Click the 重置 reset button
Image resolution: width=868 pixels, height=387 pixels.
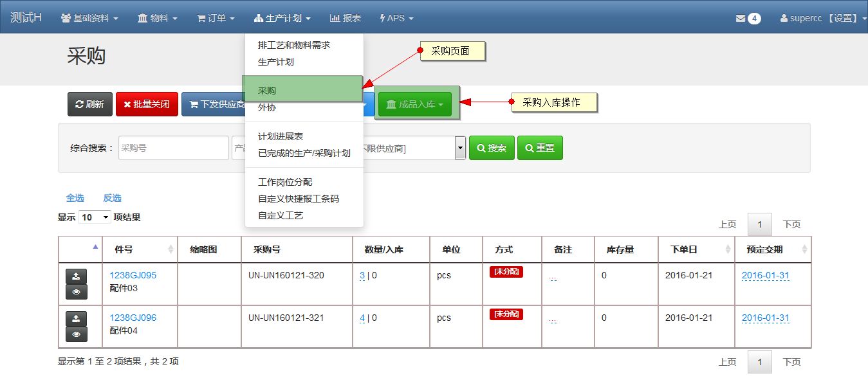click(540, 148)
